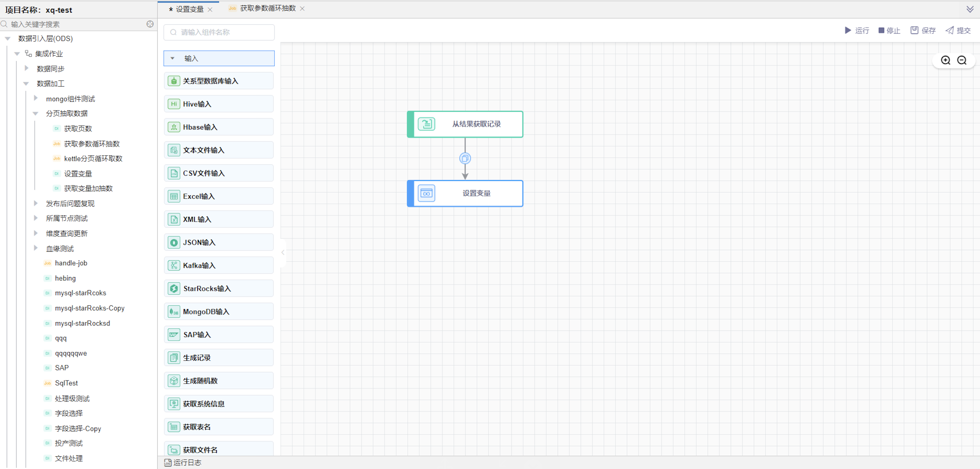Expand the mongo组件测试 folder
The image size is (980, 469).
(x=36, y=99)
